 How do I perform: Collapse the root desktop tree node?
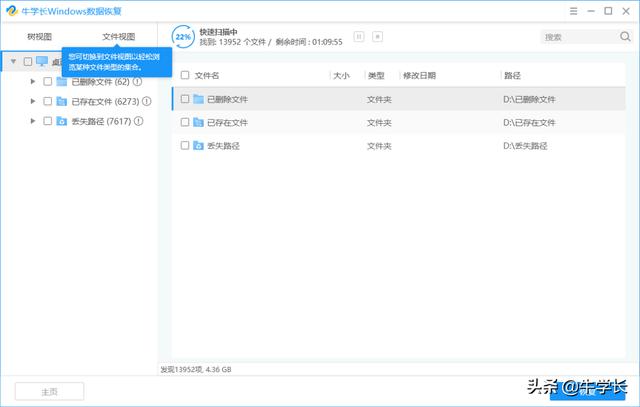click(x=13, y=62)
